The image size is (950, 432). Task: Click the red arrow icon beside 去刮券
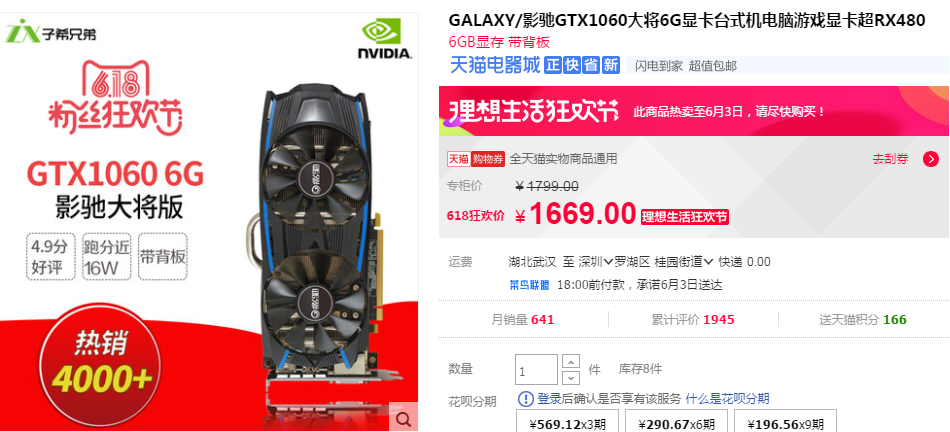pos(931,159)
